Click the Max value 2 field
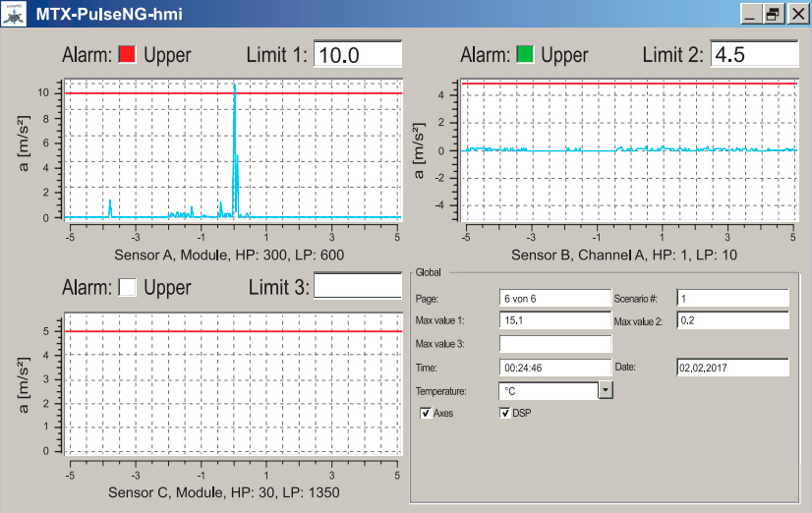The image size is (812, 513). click(x=732, y=320)
